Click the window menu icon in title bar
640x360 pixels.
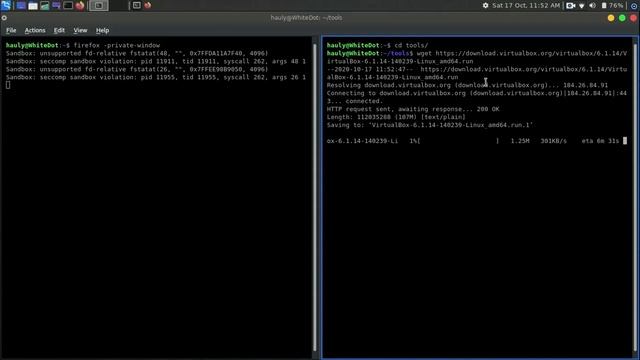(4, 18)
